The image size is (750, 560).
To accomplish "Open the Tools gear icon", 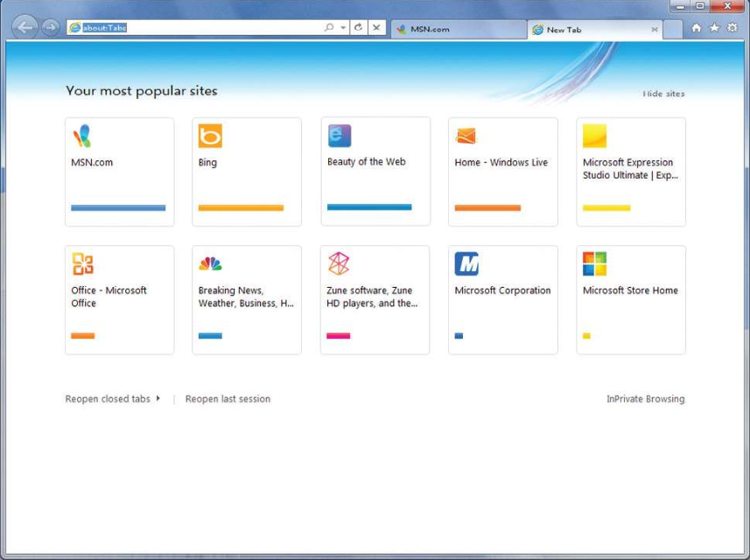I will click(x=732, y=28).
